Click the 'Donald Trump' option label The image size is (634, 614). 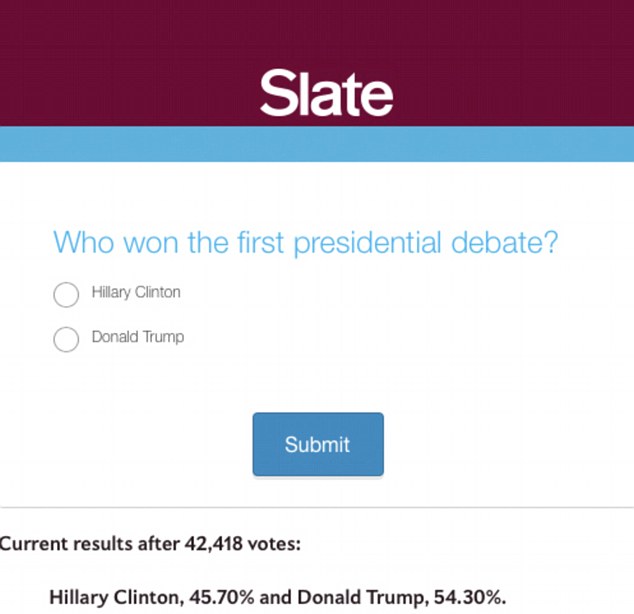click(x=138, y=337)
